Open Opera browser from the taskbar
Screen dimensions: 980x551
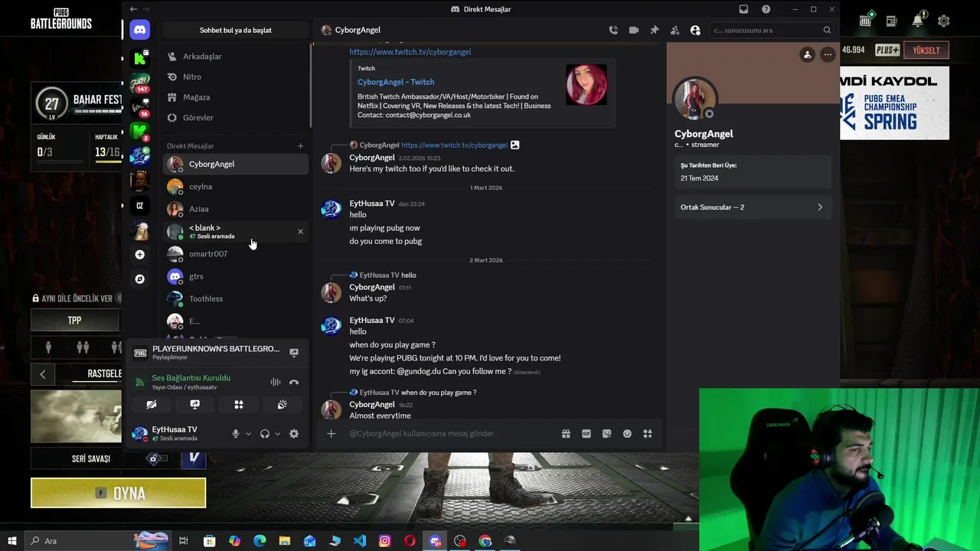click(x=410, y=541)
